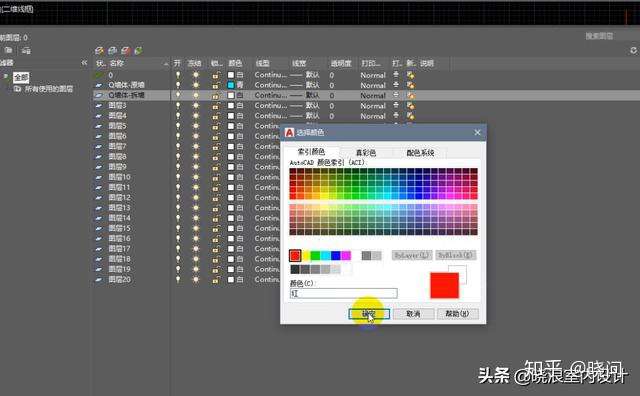
Task: Select the 图层16 layer row name
Action: point(119,238)
